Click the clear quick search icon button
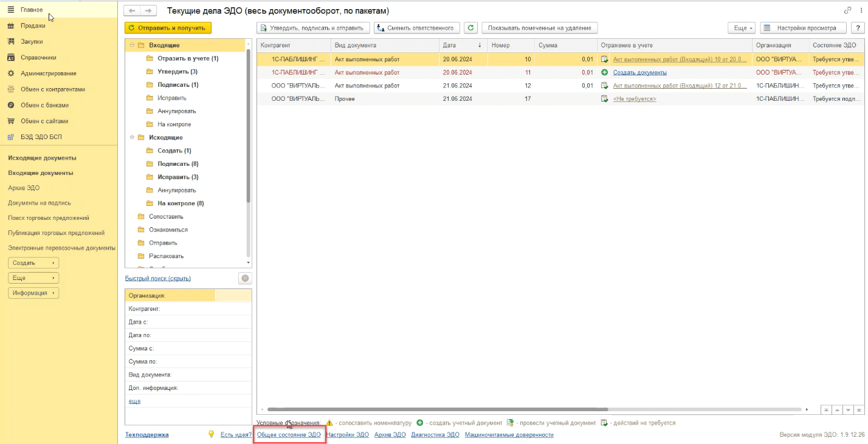 tap(245, 278)
